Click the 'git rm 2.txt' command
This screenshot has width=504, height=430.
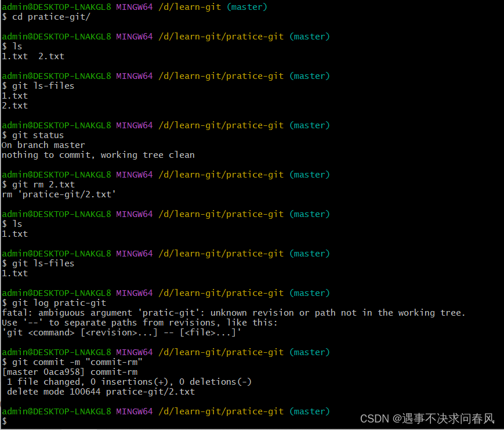pos(43,185)
